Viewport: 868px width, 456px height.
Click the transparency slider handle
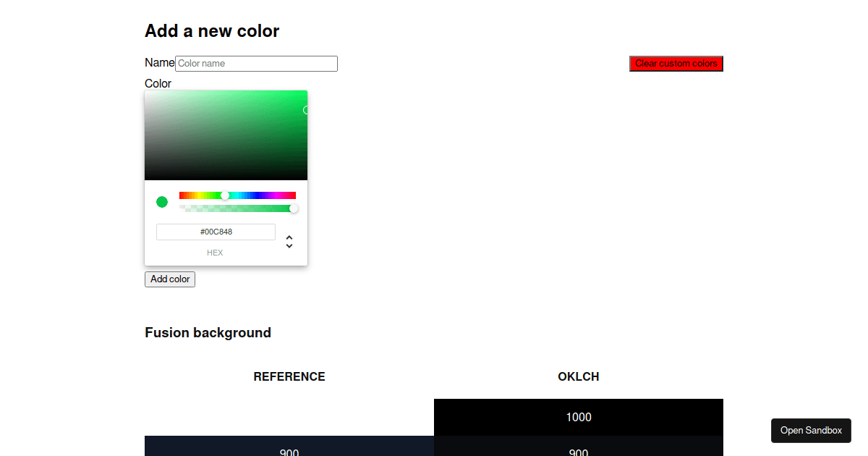294,208
